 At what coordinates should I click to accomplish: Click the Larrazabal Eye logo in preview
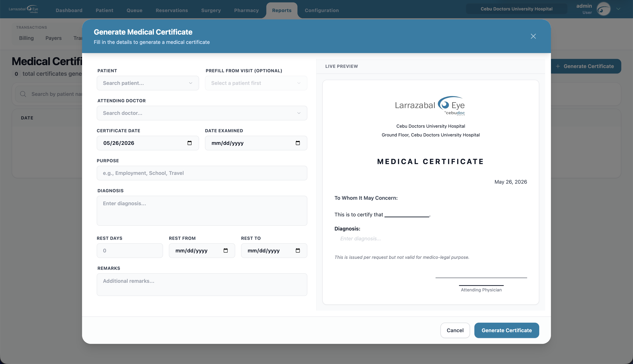click(430, 106)
